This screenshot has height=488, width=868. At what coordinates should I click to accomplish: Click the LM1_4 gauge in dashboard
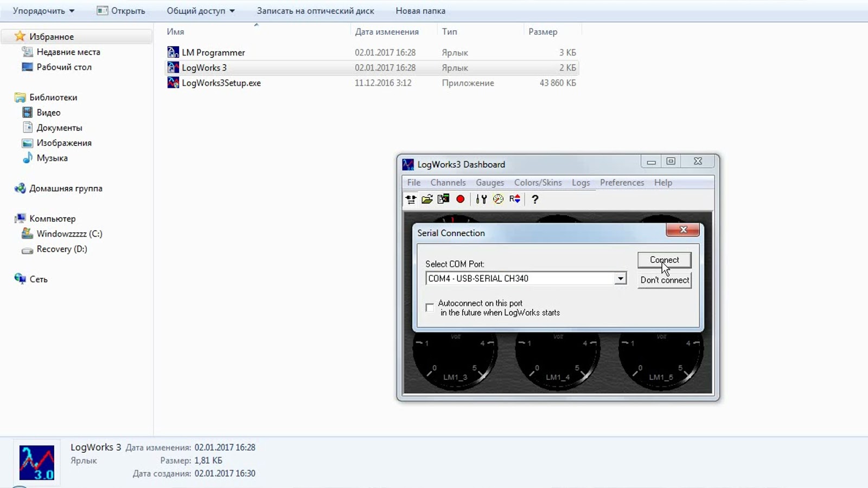click(558, 361)
